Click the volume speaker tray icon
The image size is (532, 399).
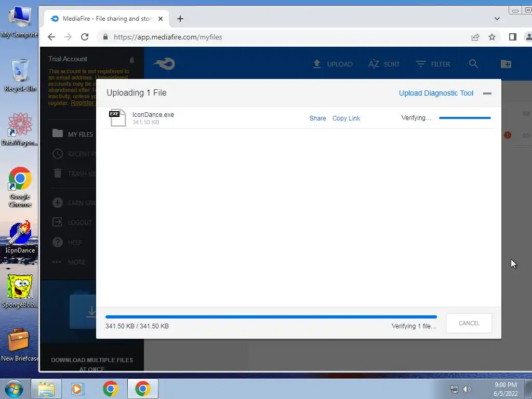tap(467, 389)
